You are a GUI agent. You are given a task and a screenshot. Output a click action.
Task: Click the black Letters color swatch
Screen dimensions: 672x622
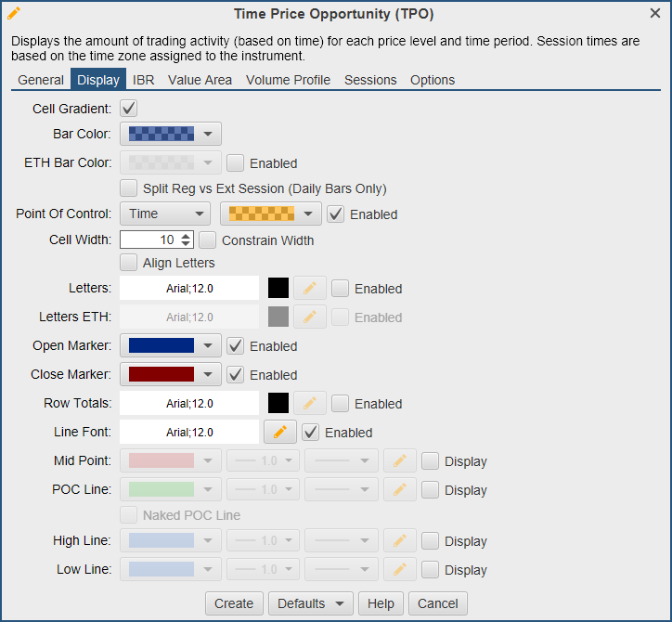pyautogui.click(x=278, y=289)
